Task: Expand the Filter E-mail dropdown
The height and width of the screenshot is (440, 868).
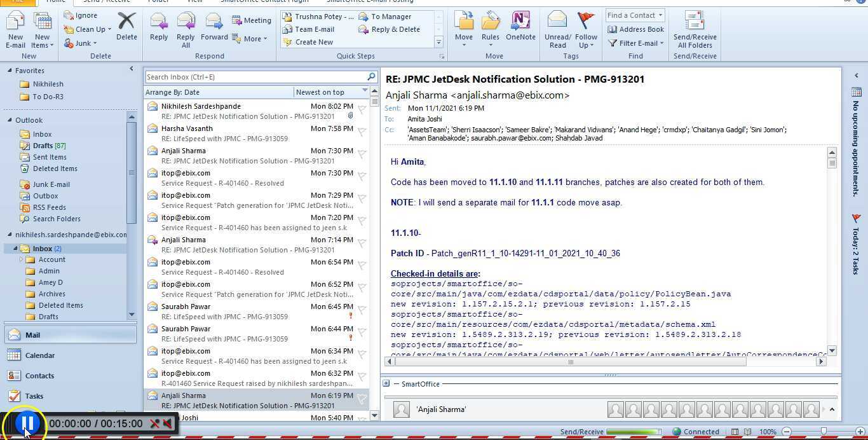Action: coord(636,43)
